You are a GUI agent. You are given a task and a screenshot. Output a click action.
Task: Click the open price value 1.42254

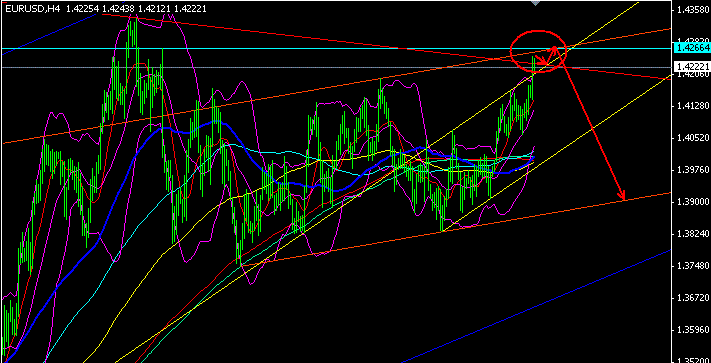click(83, 9)
